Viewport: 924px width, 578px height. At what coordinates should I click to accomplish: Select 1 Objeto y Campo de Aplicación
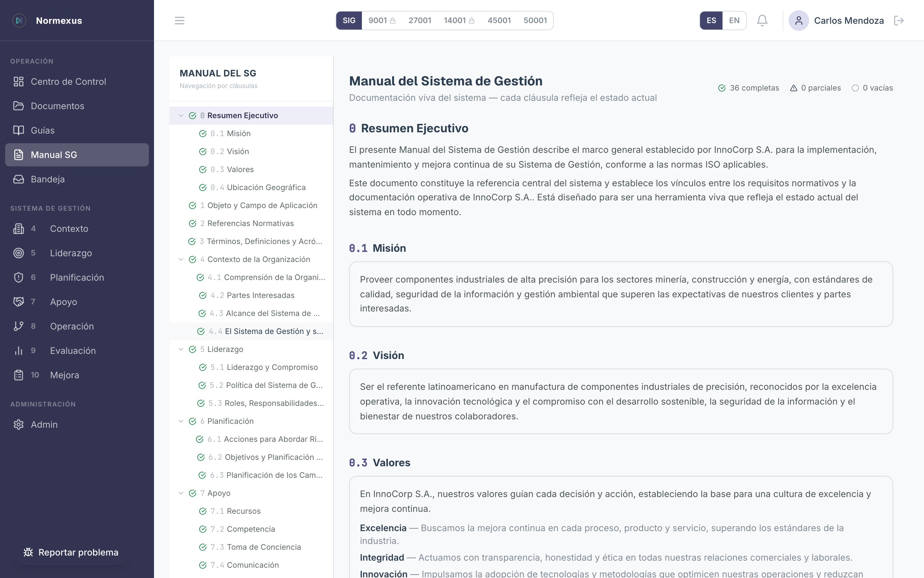[x=251, y=205]
